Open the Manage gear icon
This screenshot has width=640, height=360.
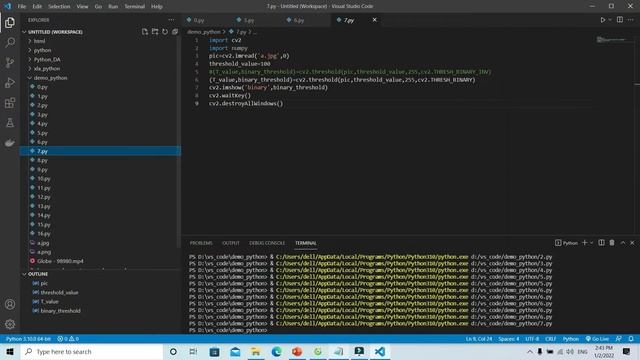tap(10, 324)
